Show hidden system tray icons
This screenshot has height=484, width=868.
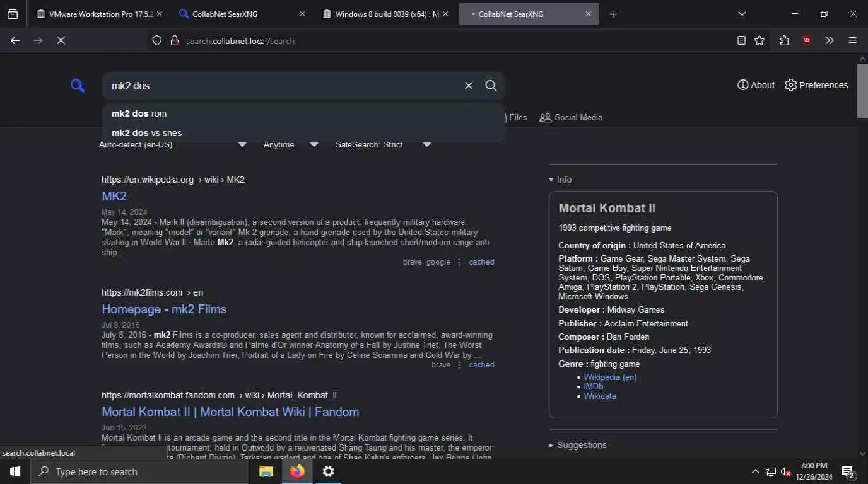tap(755, 471)
